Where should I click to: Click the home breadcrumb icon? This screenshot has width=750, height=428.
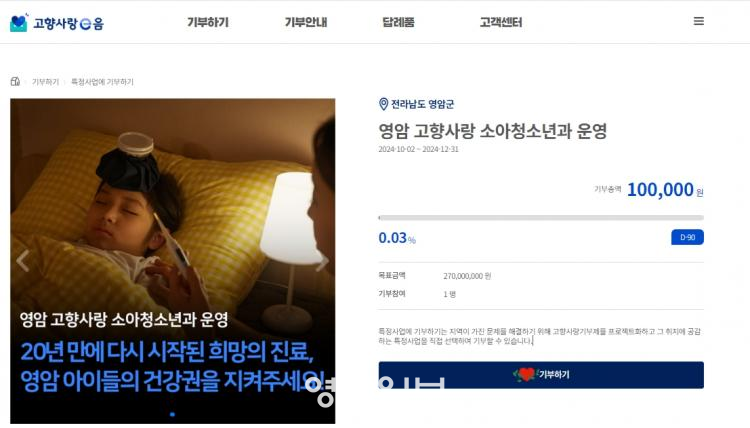[15, 81]
